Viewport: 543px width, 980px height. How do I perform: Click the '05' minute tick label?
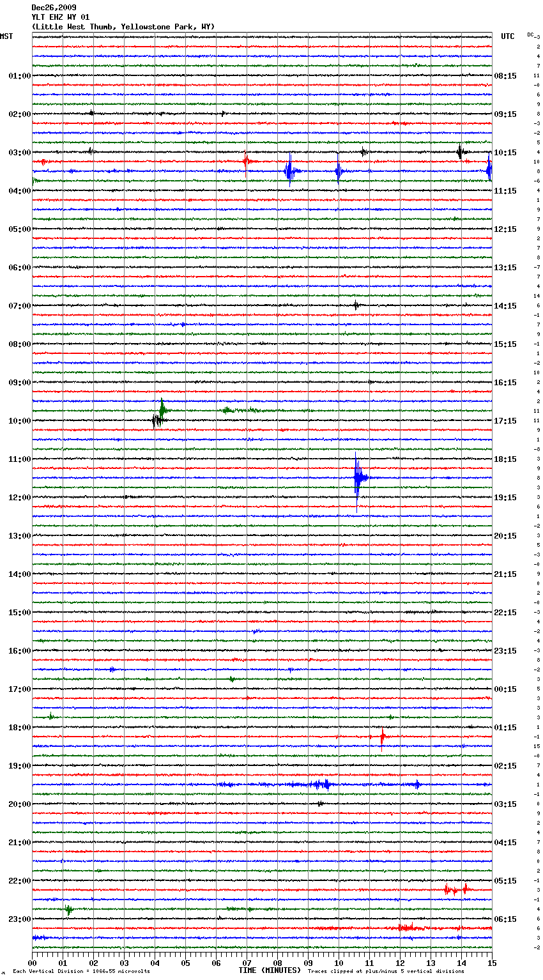coord(185,963)
